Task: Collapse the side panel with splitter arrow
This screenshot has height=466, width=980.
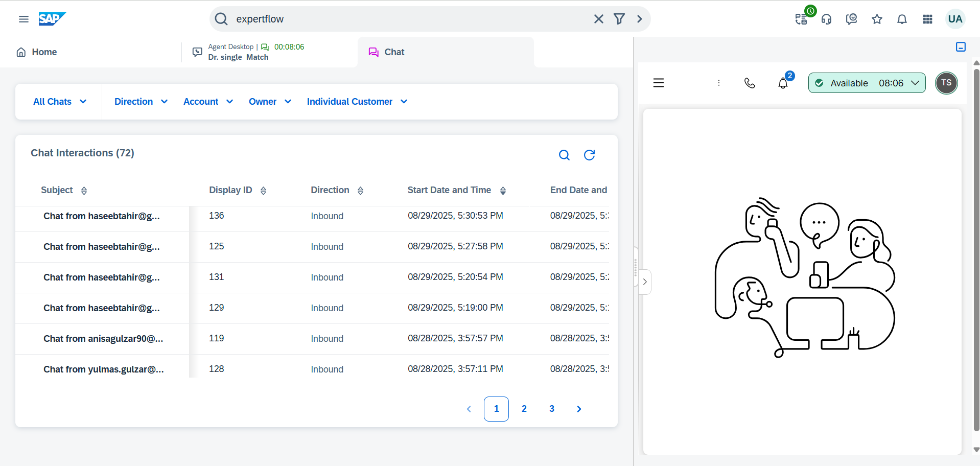Action: [645, 282]
